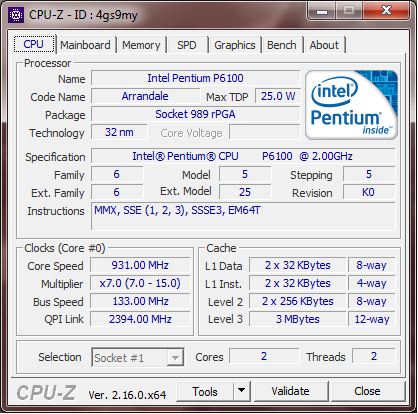Click the version text Ver. 2.16.0.x64
The width and height of the screenshot is (418, 414).
[x=127, y=395]
